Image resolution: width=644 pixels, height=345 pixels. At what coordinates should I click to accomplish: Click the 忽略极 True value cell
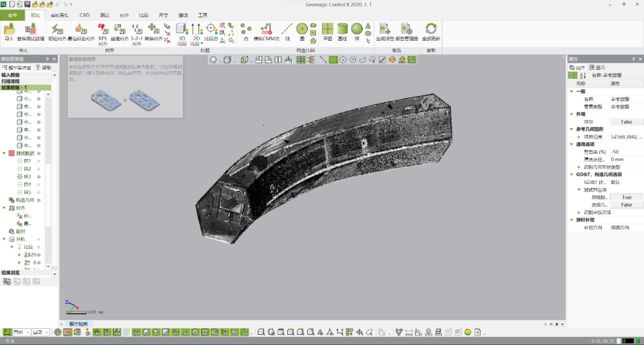[x=626, y=198]
